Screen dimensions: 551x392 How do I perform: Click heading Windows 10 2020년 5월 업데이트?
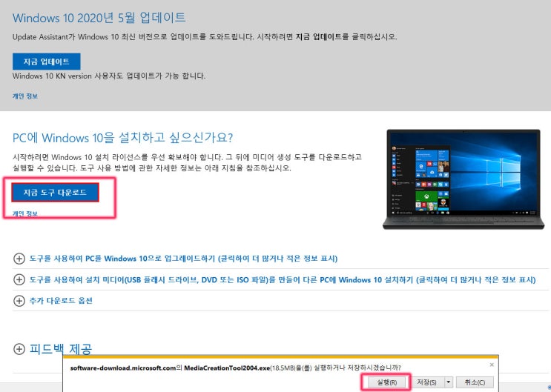(x=99, y=18)
